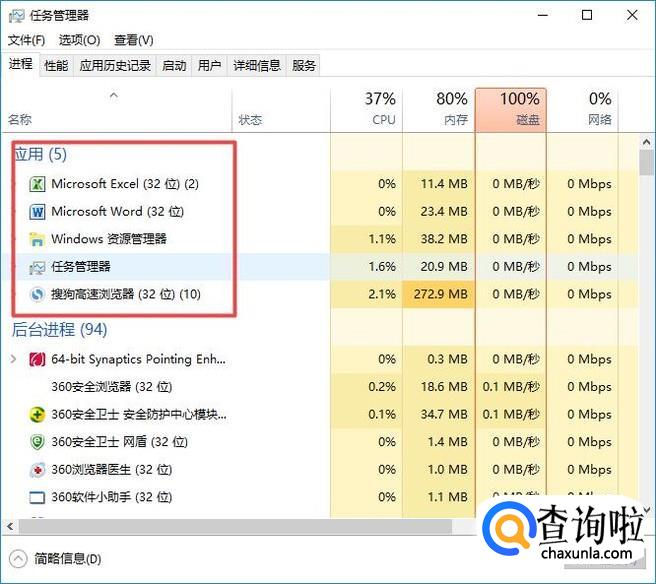Switch to the 启动 tab

[174, 66]
